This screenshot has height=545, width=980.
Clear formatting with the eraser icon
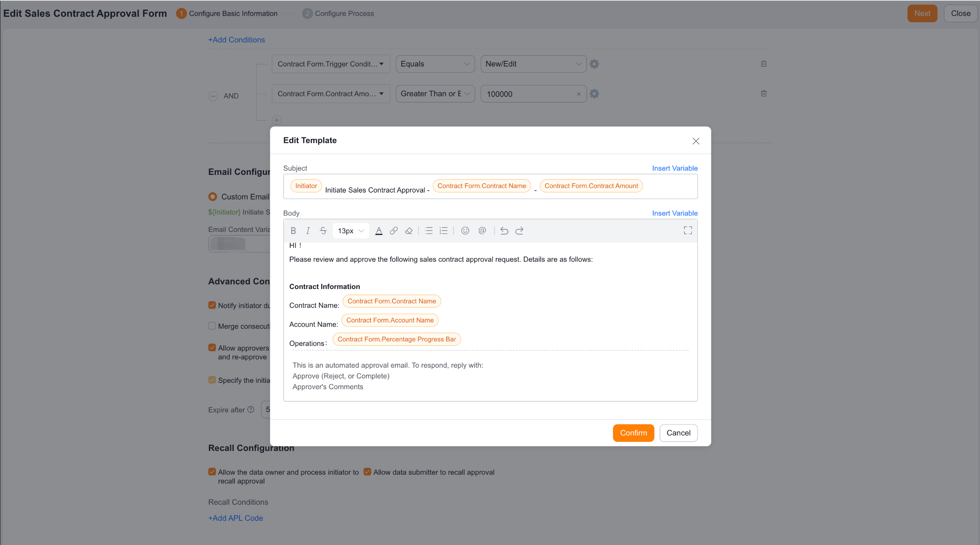(x=409, y=231)
